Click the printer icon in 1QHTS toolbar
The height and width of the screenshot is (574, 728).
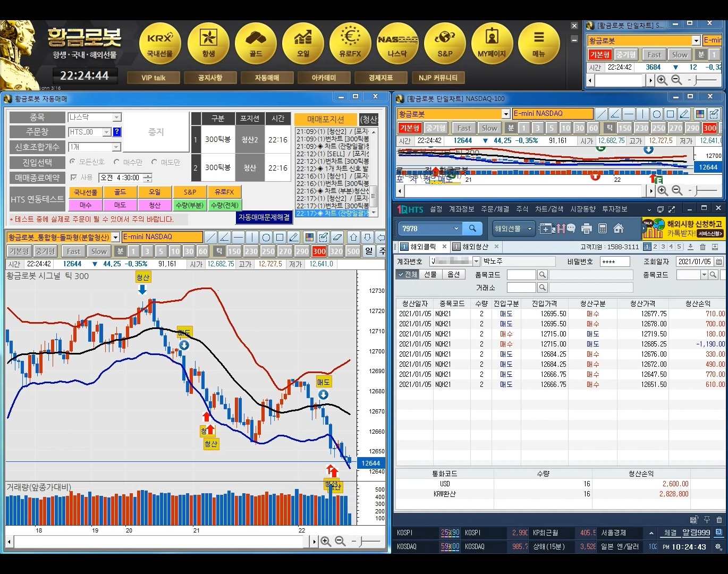587,229
